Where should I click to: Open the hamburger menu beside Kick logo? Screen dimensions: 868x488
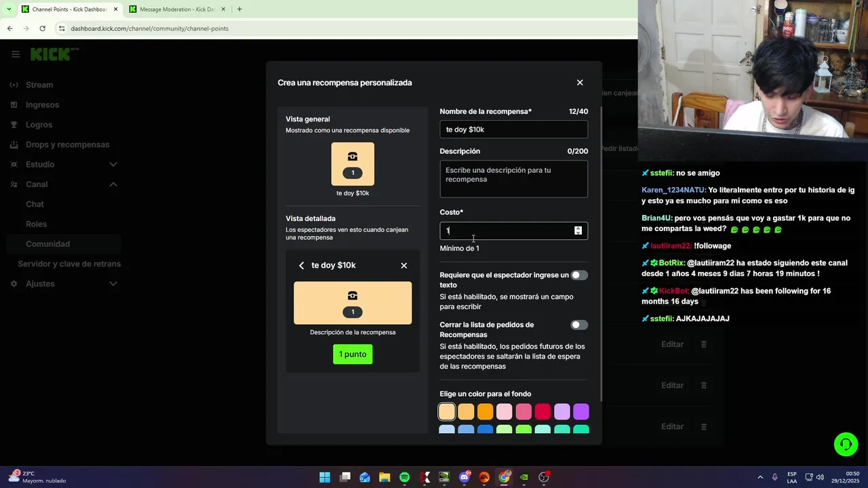(x=16, y=55)
